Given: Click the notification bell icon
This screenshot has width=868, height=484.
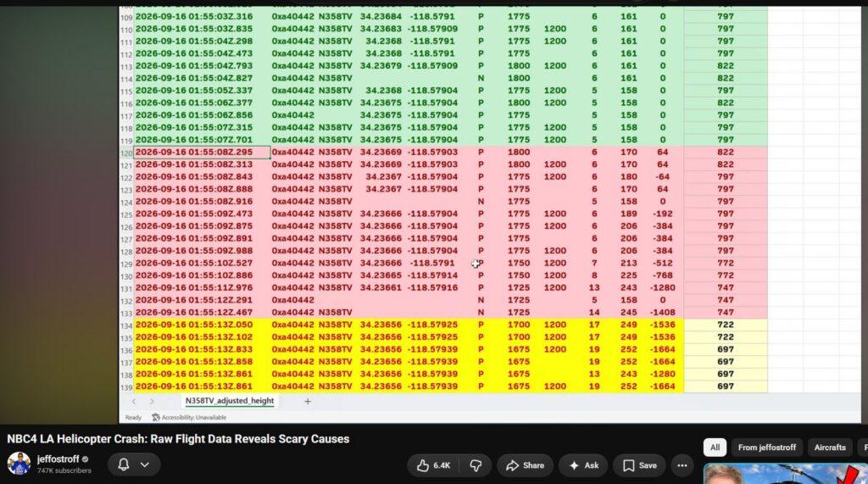Looking at the screenshot, I should pos(124,465).
